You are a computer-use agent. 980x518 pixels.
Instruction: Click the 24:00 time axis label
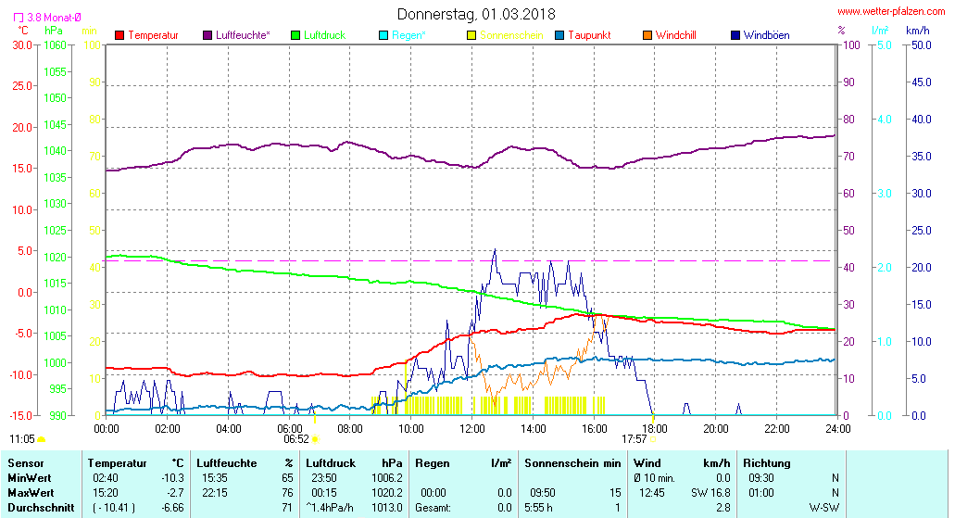click(837, 428)
